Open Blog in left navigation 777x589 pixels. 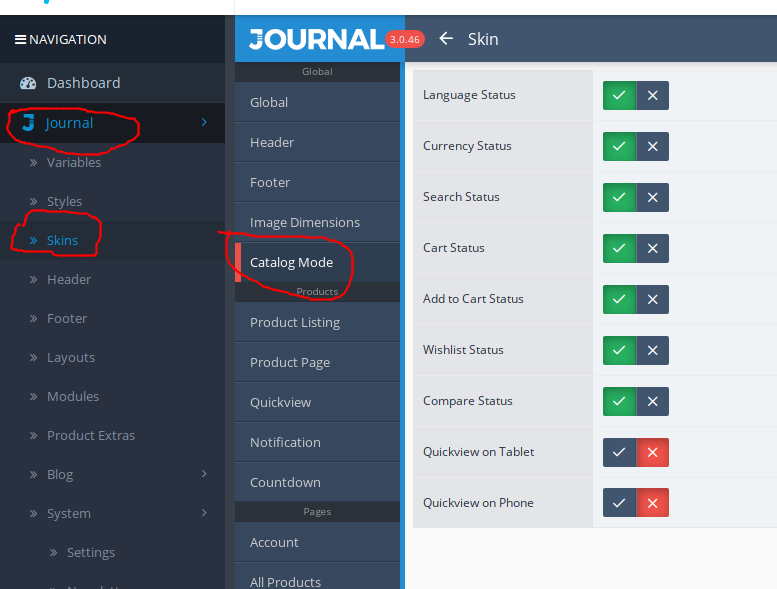(112, 474)
